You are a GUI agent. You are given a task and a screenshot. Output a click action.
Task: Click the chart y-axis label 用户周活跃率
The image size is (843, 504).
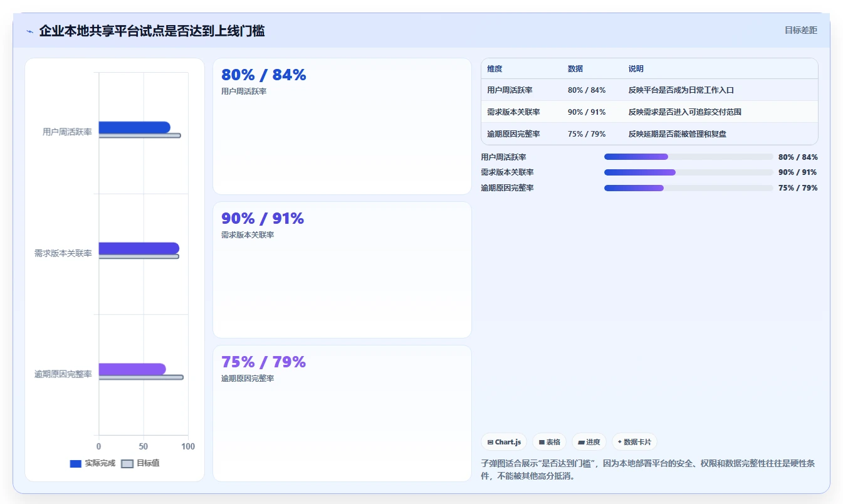pyautogui.click(x=67, y=132)
